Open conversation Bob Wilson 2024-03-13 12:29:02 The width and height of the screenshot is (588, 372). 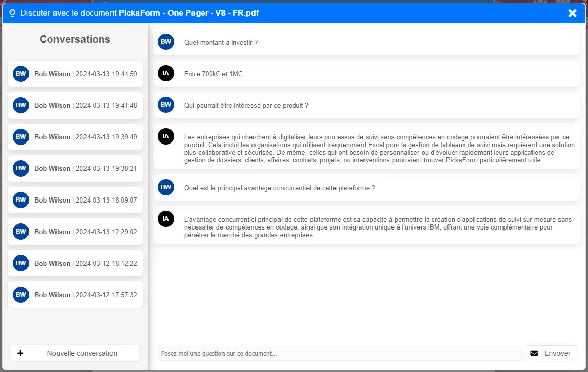pos(75,231)
